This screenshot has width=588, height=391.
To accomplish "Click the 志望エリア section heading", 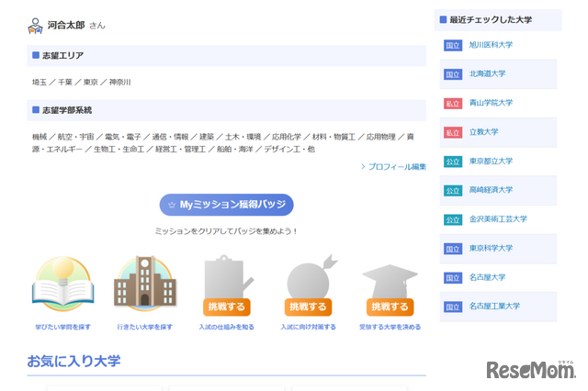I will 62,55.
